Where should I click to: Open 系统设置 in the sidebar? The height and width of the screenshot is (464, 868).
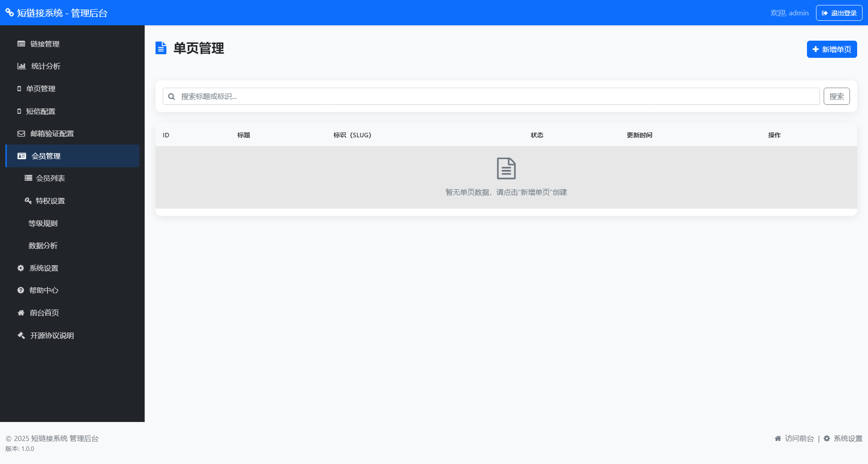pos(72,268)
